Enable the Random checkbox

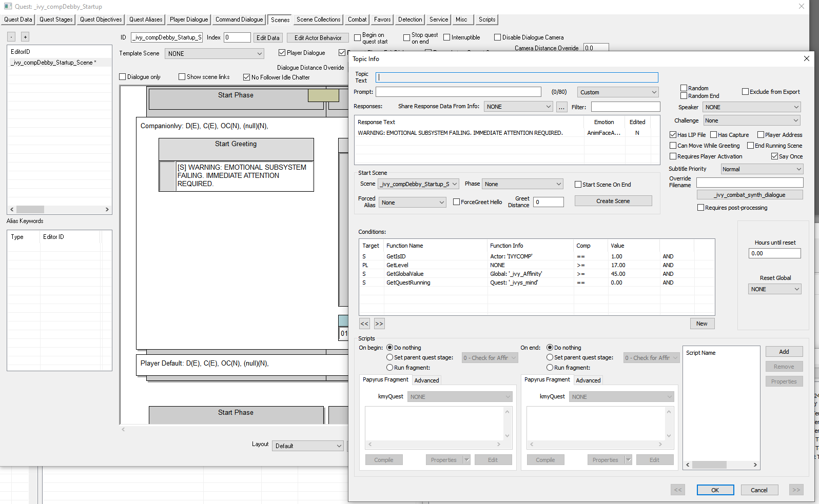click(x=684, y=88)
